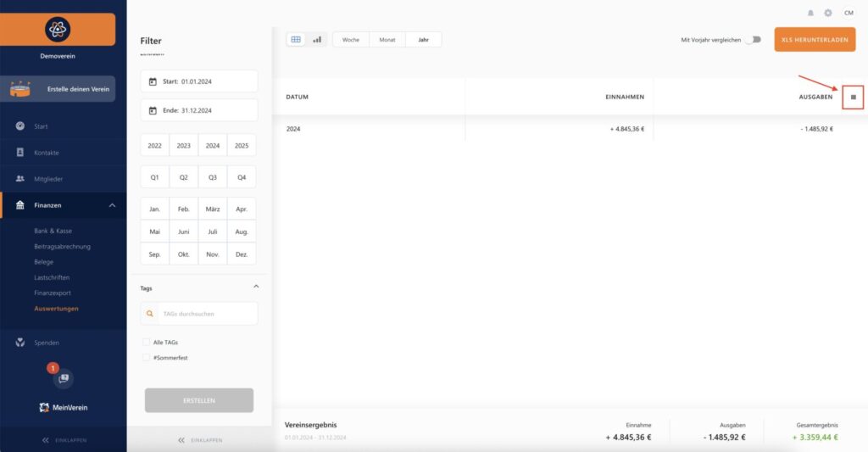Check the #Sommerfest checkbox
The image size is (868, 452).
coord(146,358)
